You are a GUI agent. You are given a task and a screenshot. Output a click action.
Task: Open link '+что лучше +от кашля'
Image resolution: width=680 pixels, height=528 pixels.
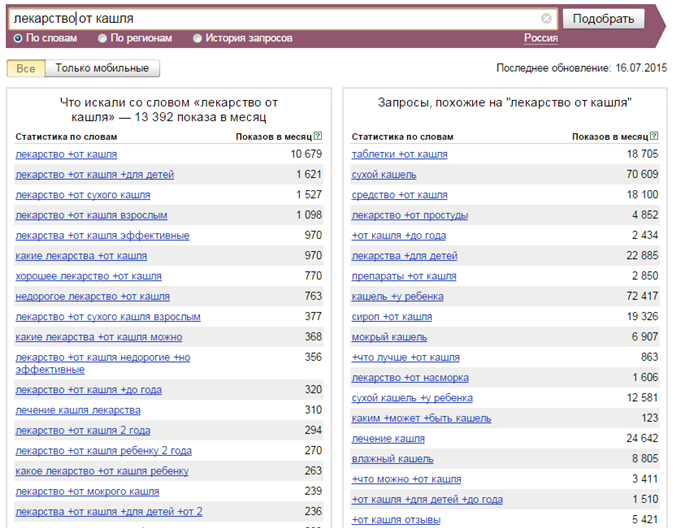(405, 358)
